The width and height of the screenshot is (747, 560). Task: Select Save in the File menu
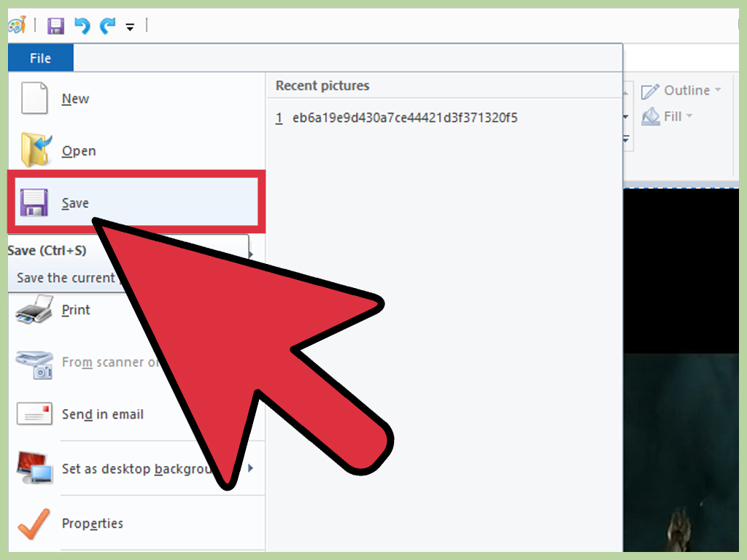pyautogui.click(x=136, y=203)
